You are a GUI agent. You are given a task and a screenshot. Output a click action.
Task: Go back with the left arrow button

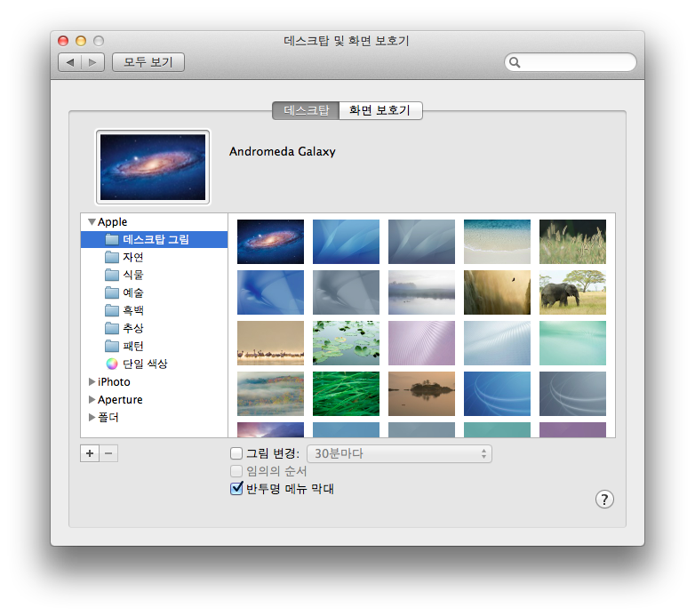pyautogui.click(x=70, y=62)
